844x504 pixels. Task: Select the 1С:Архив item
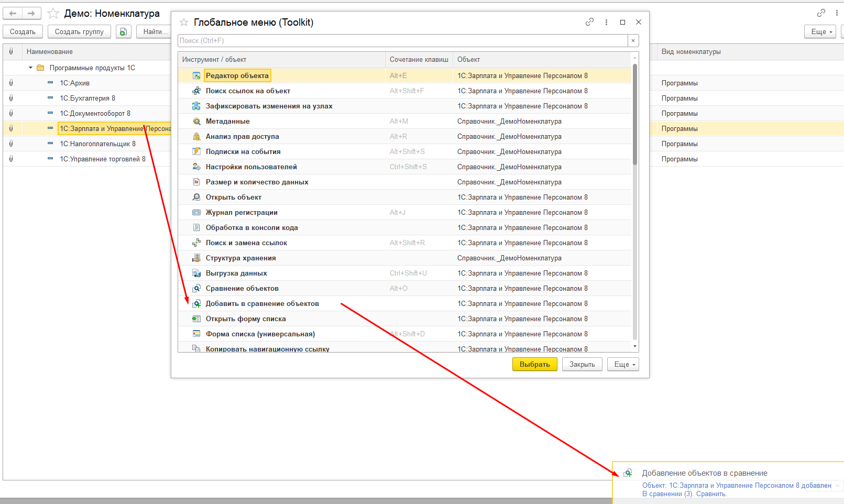pyautogui.click(x=75, y=83)
